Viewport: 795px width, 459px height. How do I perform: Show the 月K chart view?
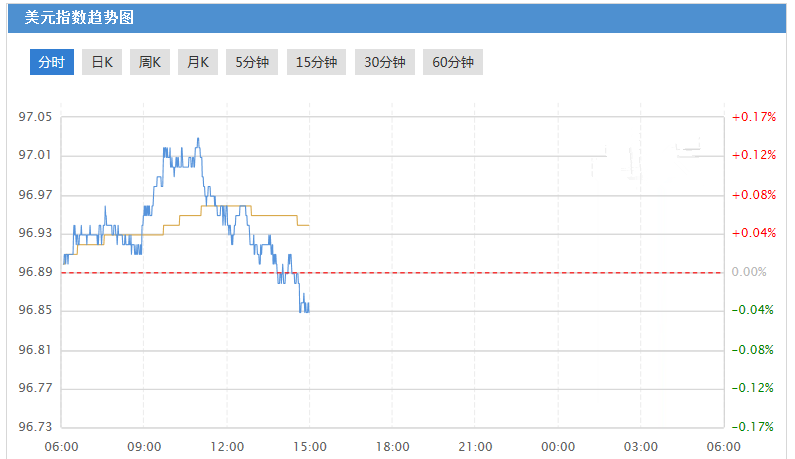(198, 62)
